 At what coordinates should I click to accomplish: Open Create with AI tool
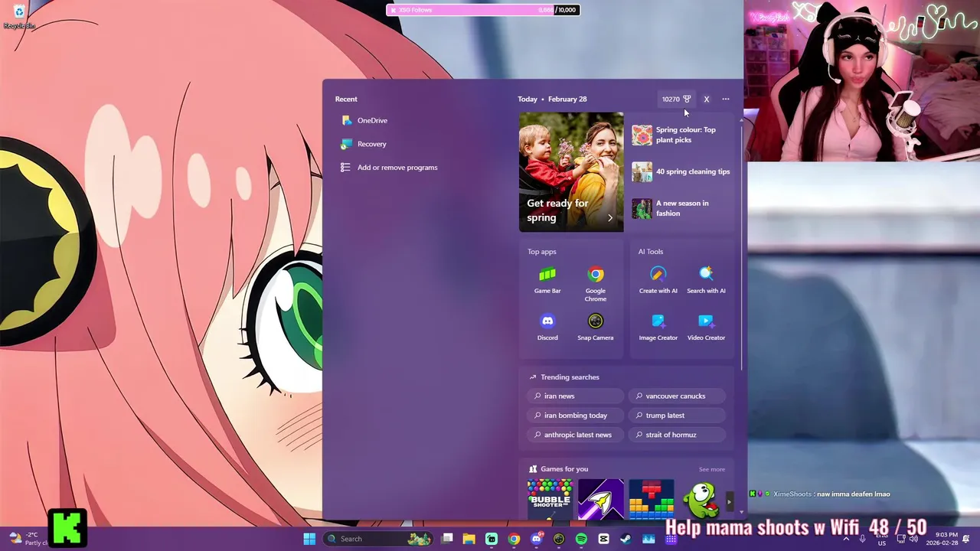coord(658,281)
